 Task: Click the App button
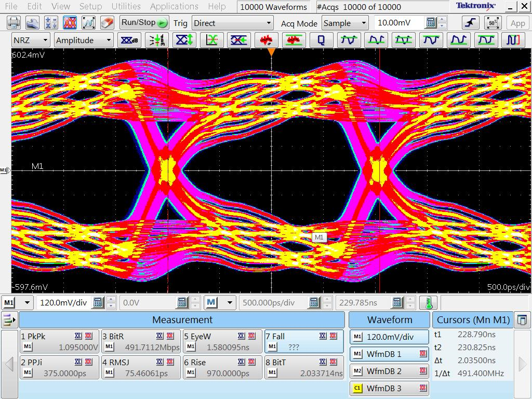tap(517, 23)
